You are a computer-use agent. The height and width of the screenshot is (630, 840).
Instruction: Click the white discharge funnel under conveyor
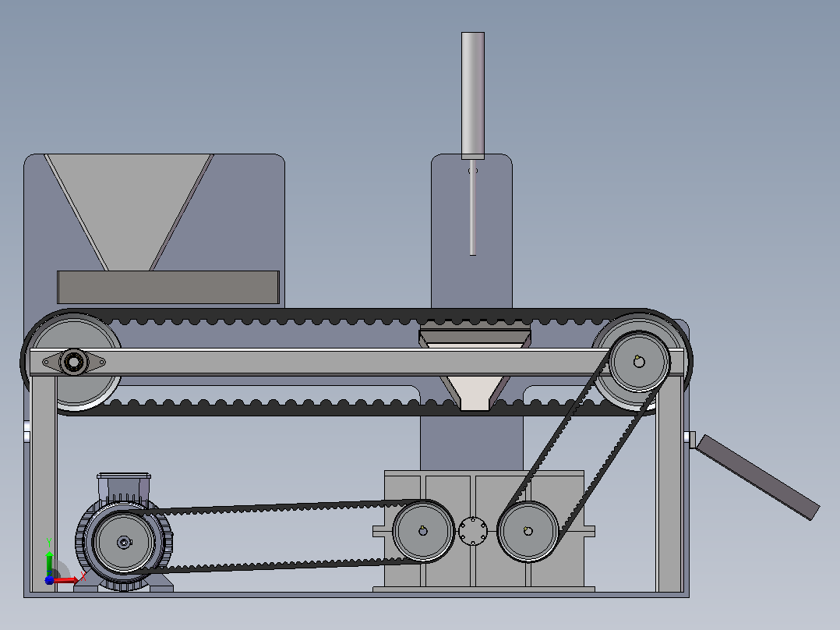pos(474,393)
